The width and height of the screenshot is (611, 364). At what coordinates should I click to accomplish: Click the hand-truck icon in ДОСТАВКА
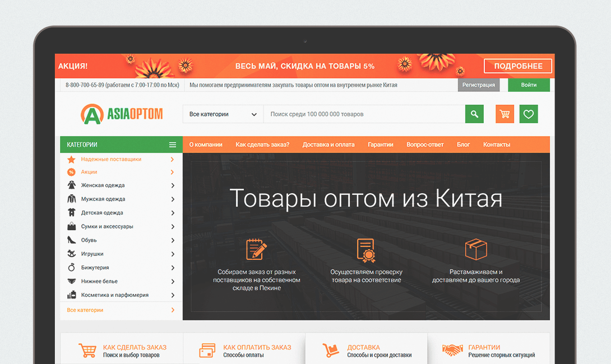(x=330, y=351)
